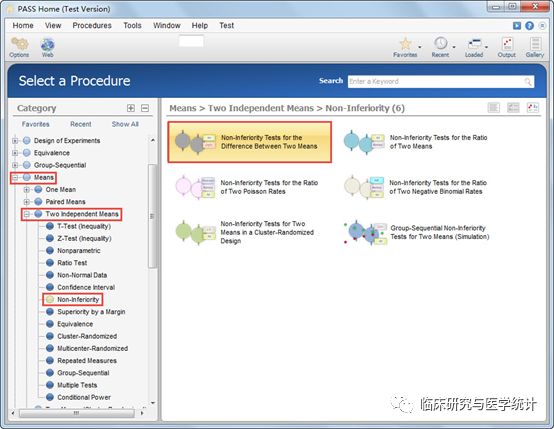
Task: Click the Favorites category link
Action: [x=35, y=124]
